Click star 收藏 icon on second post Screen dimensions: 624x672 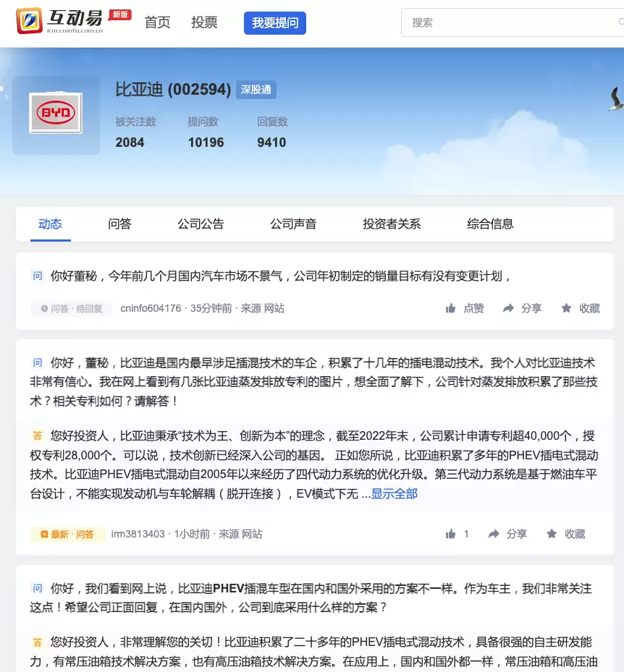coord(552,534)
